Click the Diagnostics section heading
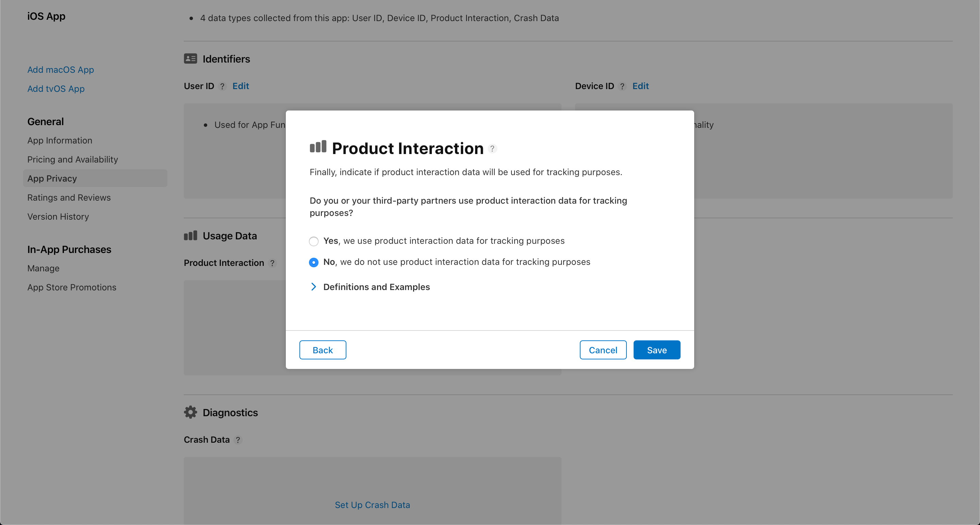This screenshot has width=980, height=525. point(230,412)
